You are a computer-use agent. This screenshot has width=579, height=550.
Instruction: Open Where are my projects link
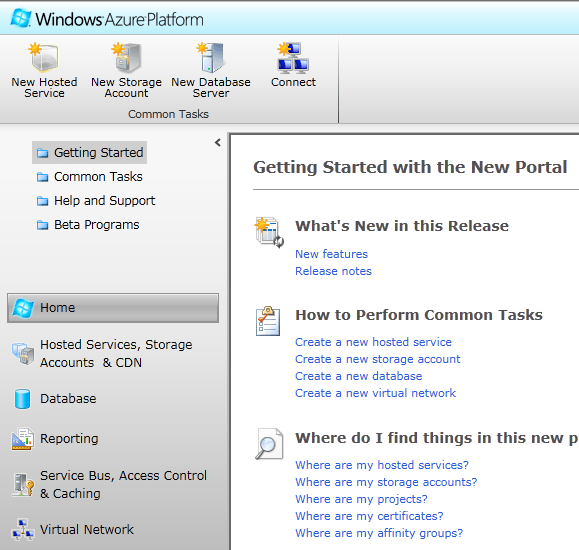(361, 499)
